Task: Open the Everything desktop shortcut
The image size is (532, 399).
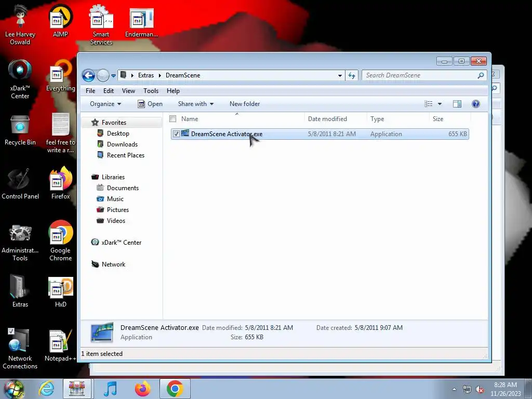Action: [x=60, y=75]
